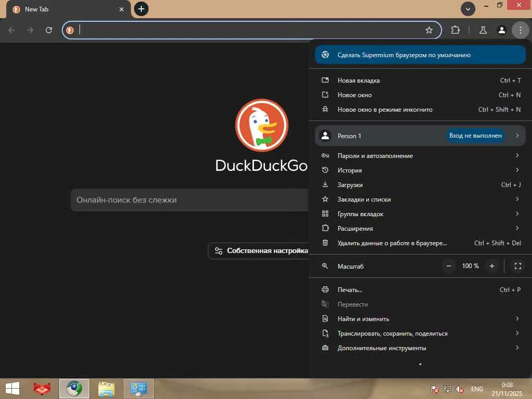
Task: Click the 'Вход не выполнен' badge
Action: (475, 136)
